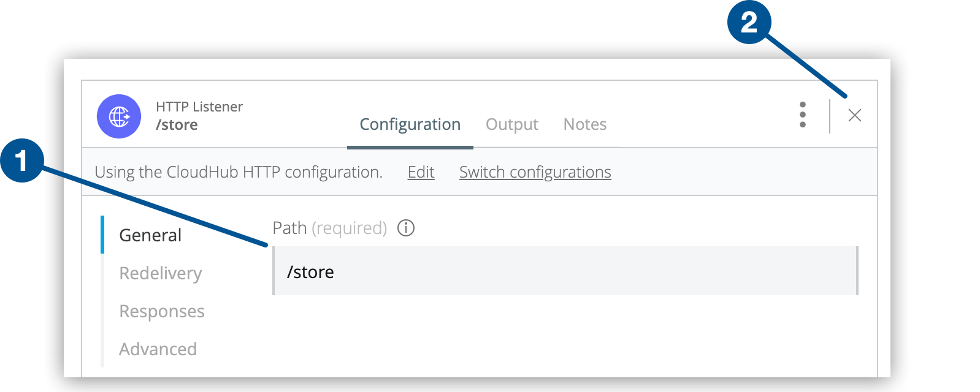Switch to the Configuration tab
This screenshot has width=980, height=392.
(x=410, y=124)
